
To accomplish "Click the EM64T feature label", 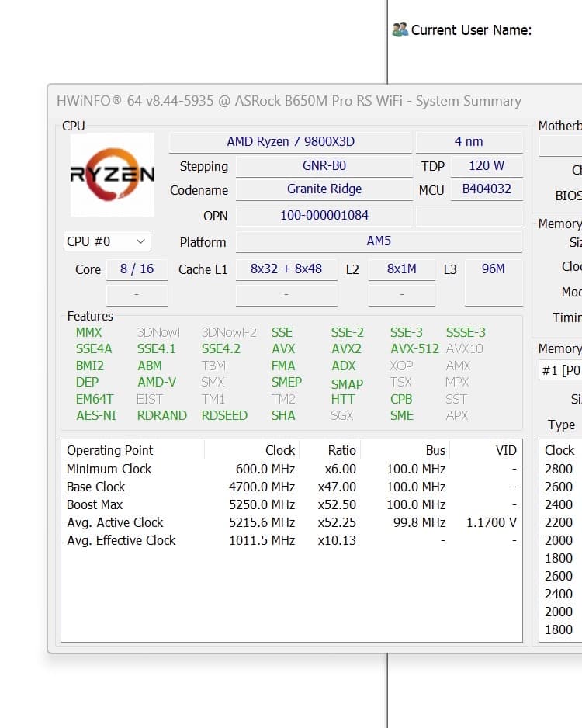I will point(94,399).
